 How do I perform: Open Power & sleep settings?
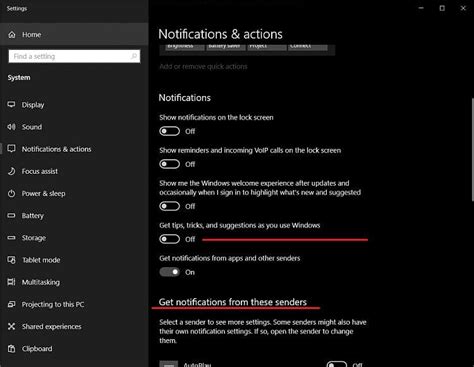coord(74,193)
